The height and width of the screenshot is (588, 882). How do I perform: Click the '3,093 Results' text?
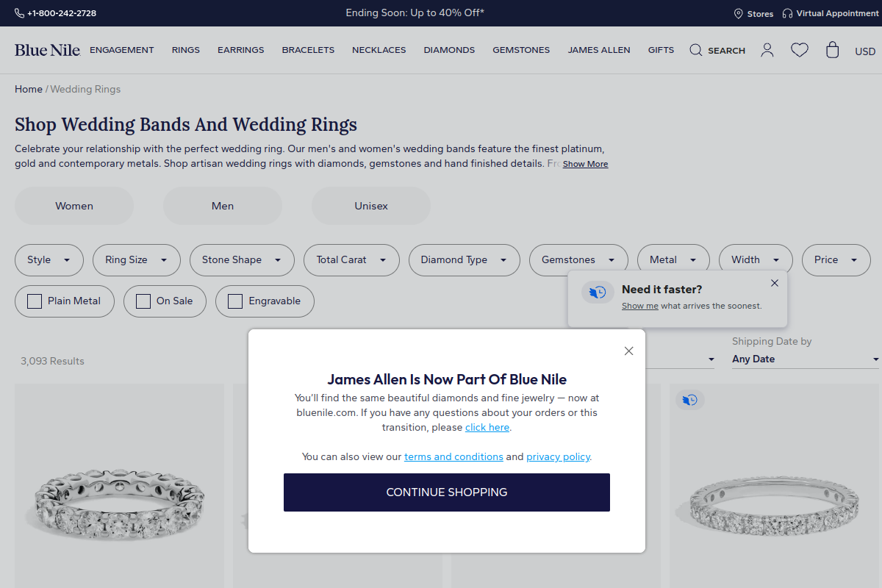pos(52,361)
